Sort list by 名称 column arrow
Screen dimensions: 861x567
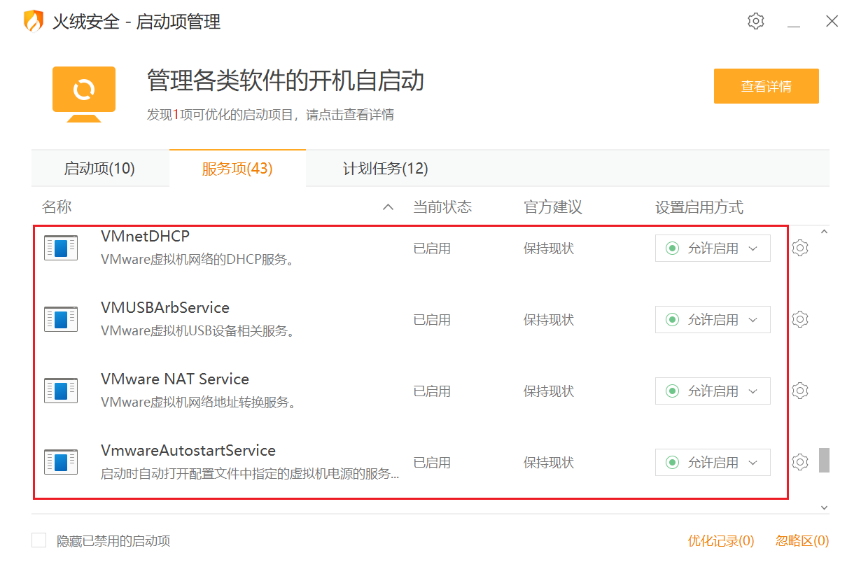point(388,207)
